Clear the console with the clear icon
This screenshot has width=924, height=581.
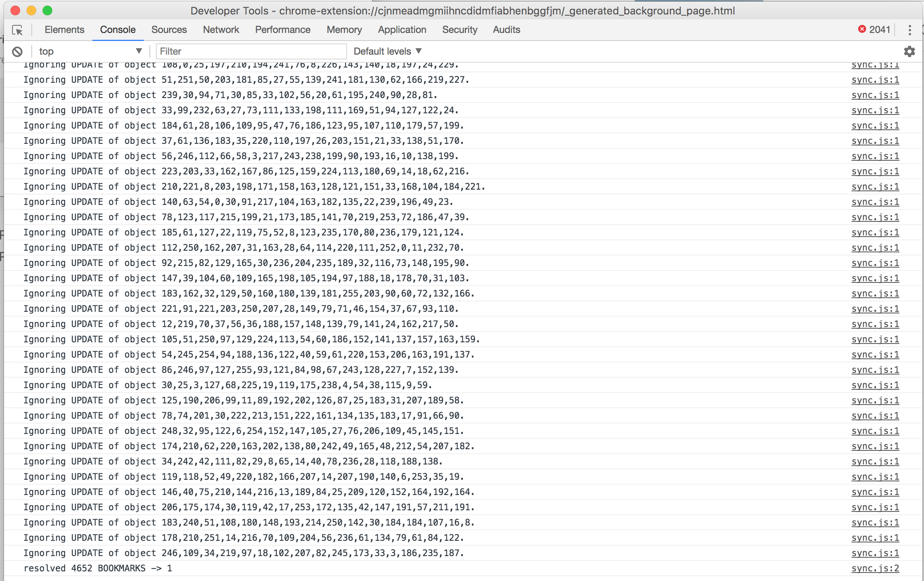(17, 51)
